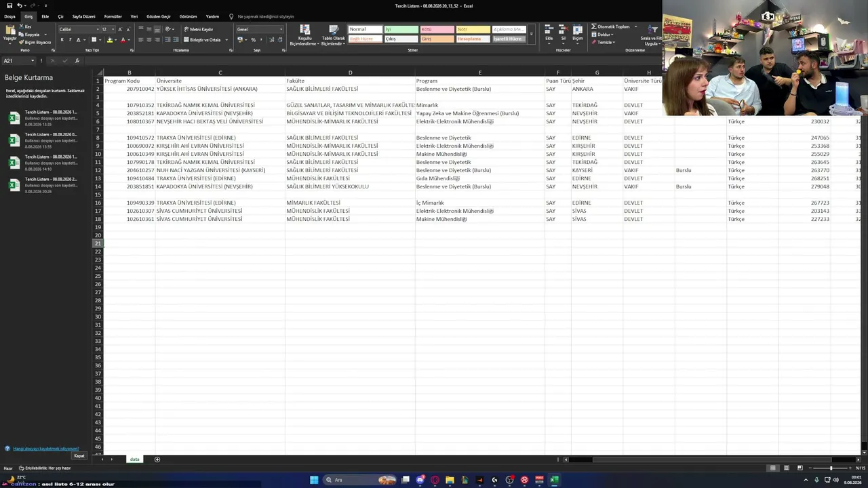Open text orientation options
Image resolution: width=868 pixels, height=488 pixels.
pos(170,29)
